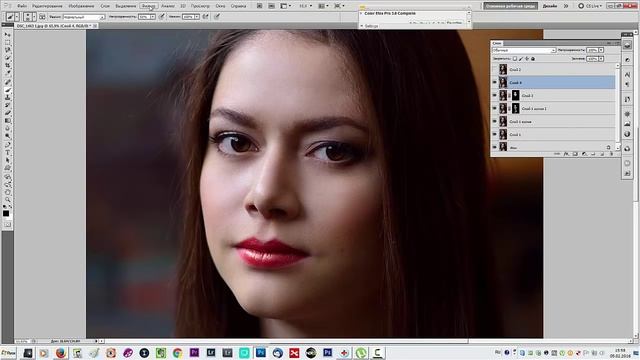The image size is (640, 360).
Task: Hide the Фон background layer
Action: 494,147
